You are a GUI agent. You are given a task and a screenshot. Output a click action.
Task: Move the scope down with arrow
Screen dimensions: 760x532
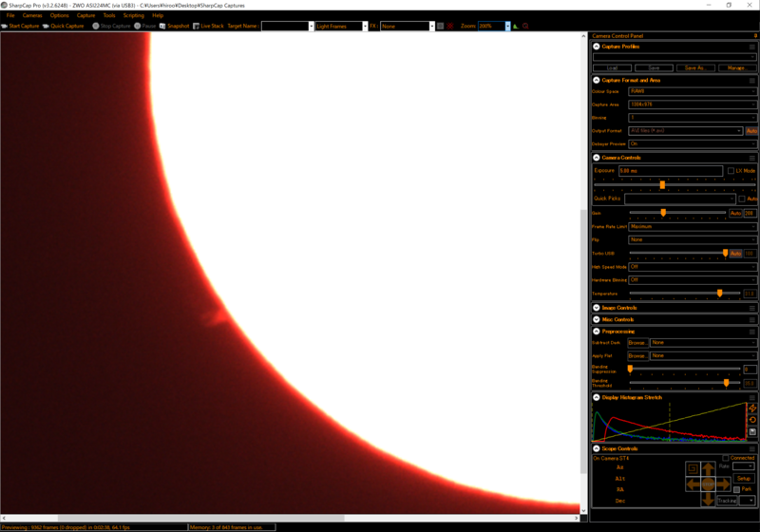(708, 499)
